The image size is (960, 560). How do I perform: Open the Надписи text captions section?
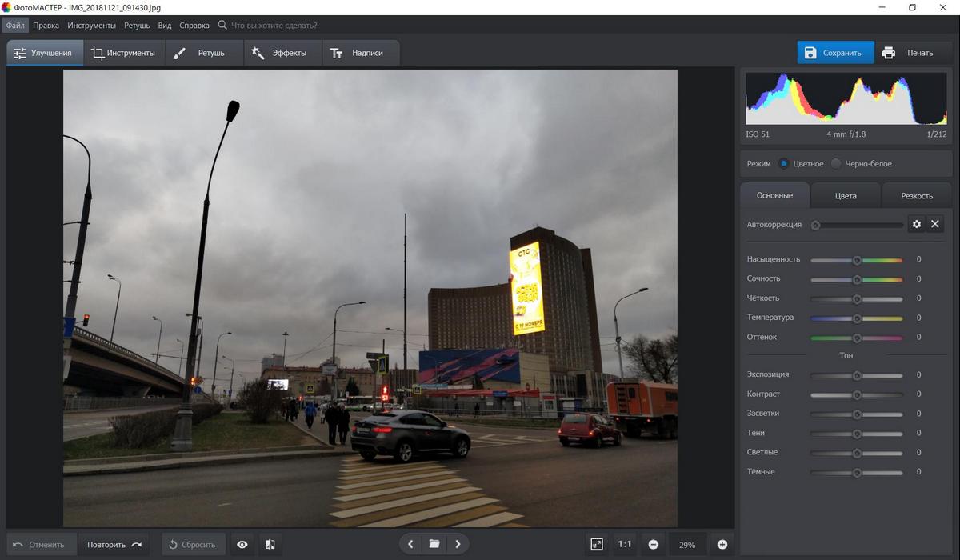pyautogui.click(x=359, y=52)
